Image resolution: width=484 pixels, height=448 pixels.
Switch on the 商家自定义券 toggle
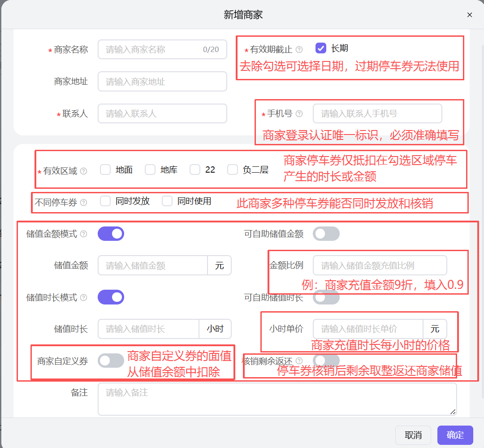tap(111, 360)
